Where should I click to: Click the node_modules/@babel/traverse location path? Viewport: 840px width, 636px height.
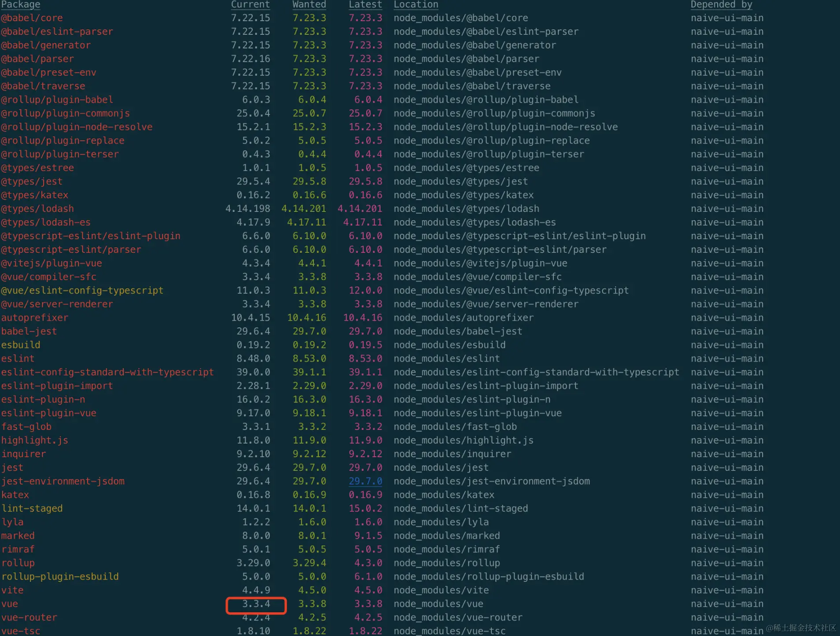[x=472, y=86]
